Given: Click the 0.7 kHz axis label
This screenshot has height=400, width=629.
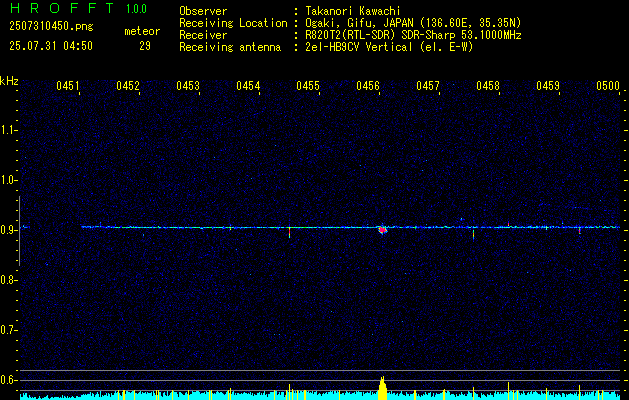Looking at the screenshot, I should (x=8, y=330).
